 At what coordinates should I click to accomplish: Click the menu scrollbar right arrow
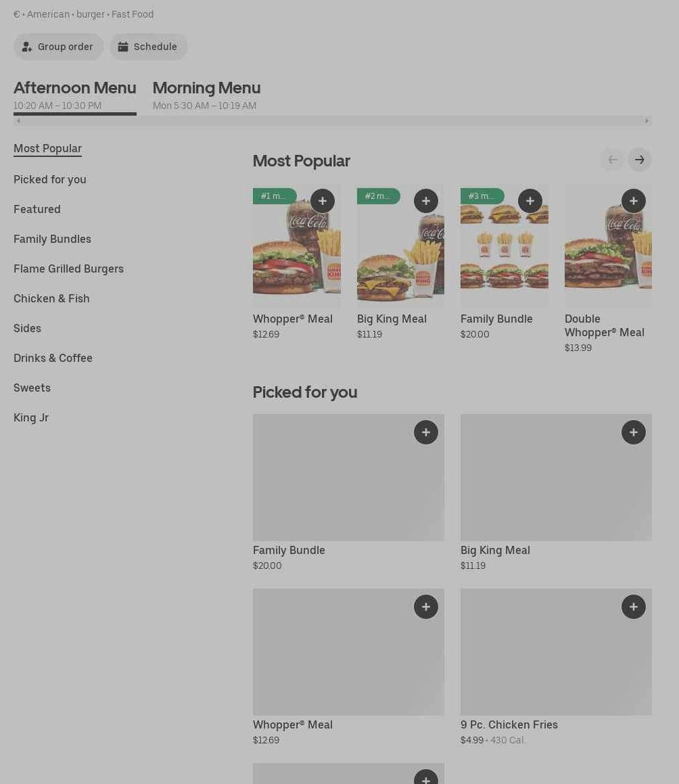[x=647, y=121]
